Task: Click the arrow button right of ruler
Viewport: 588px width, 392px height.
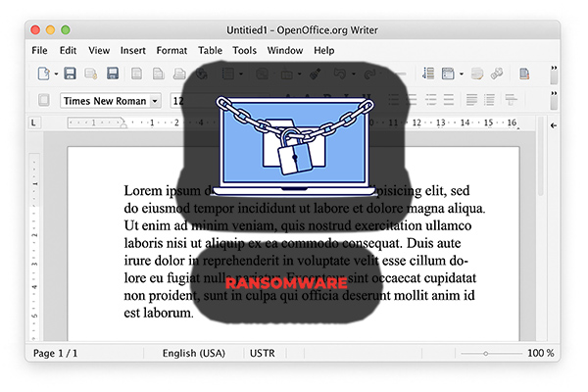Action: (554, 125)
